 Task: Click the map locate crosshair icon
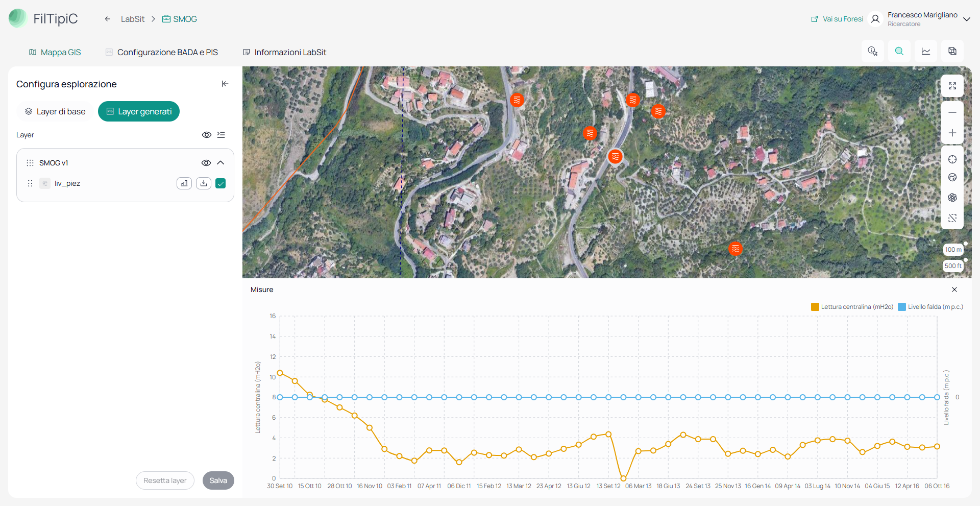point(952,159)
